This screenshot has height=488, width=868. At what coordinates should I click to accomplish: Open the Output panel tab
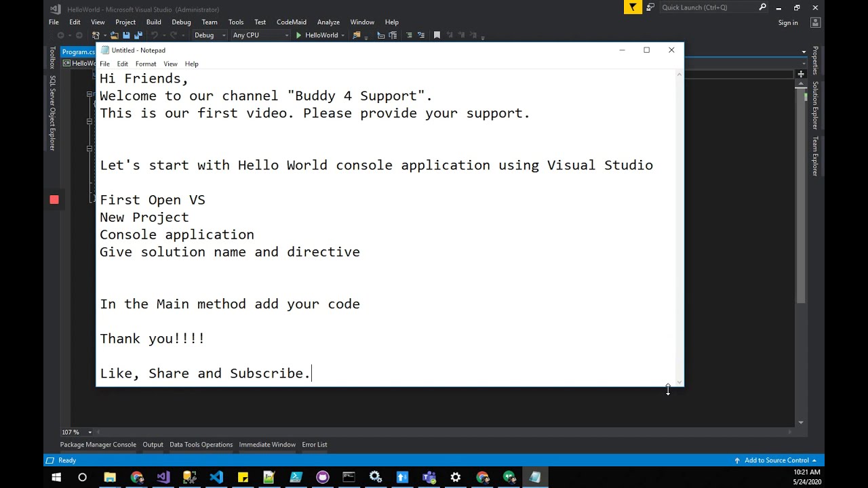(153, 445)
